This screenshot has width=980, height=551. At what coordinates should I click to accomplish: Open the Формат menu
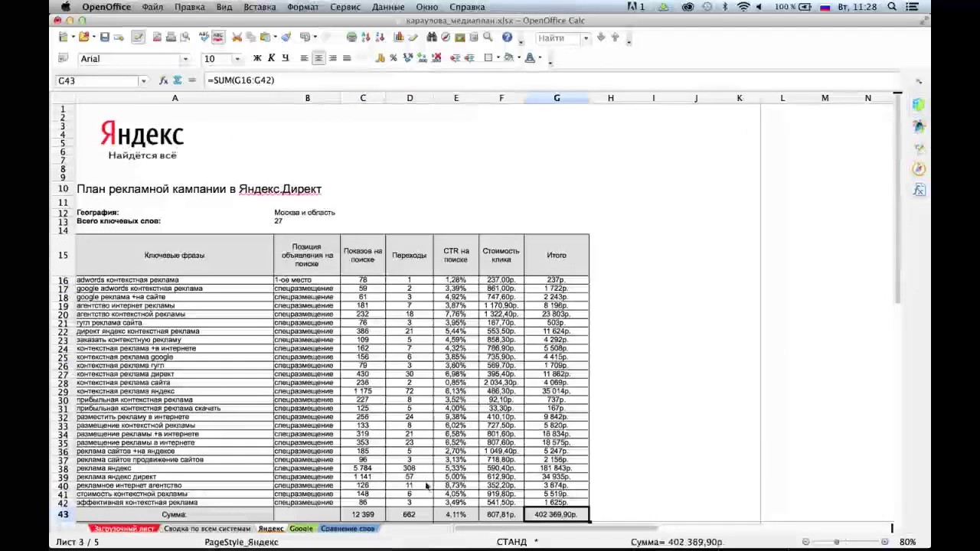(302, 7)
